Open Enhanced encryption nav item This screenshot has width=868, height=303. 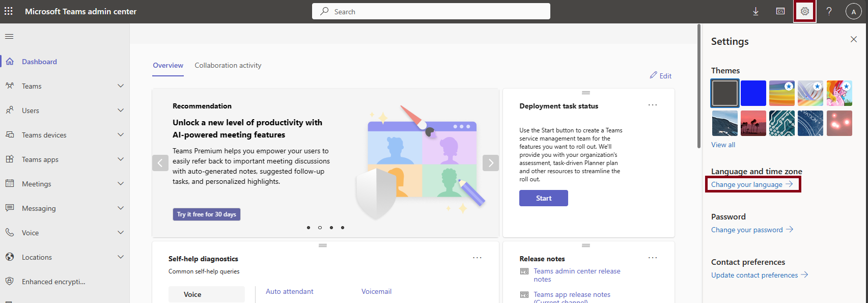[65, 282]
